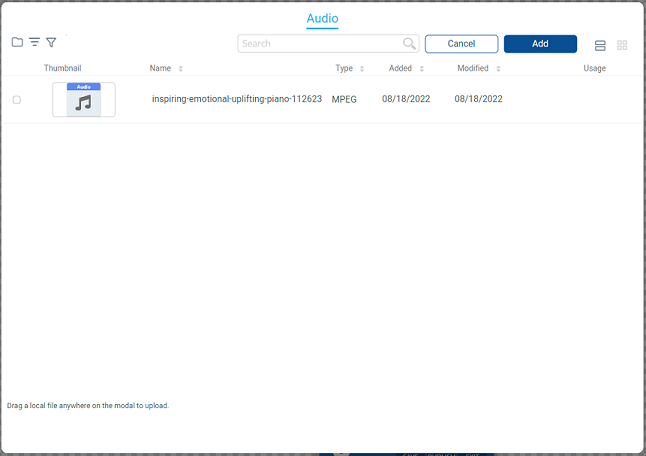Check the inspiring-emotional-uplifting-piano file checkbox

click(x=17, y=100)
